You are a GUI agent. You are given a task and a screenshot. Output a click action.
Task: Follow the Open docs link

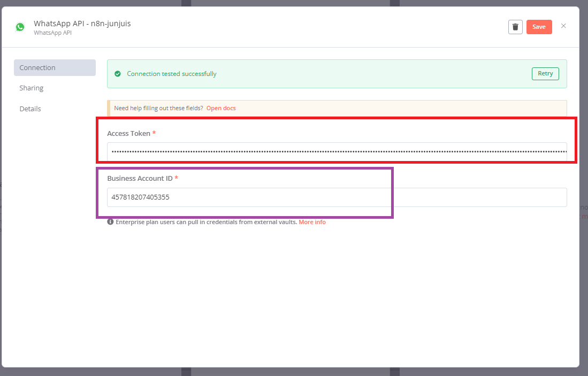(221, 108)
